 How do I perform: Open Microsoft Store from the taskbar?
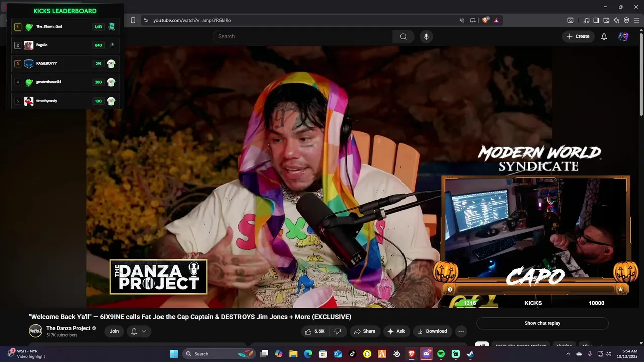(x=323, y=354)
